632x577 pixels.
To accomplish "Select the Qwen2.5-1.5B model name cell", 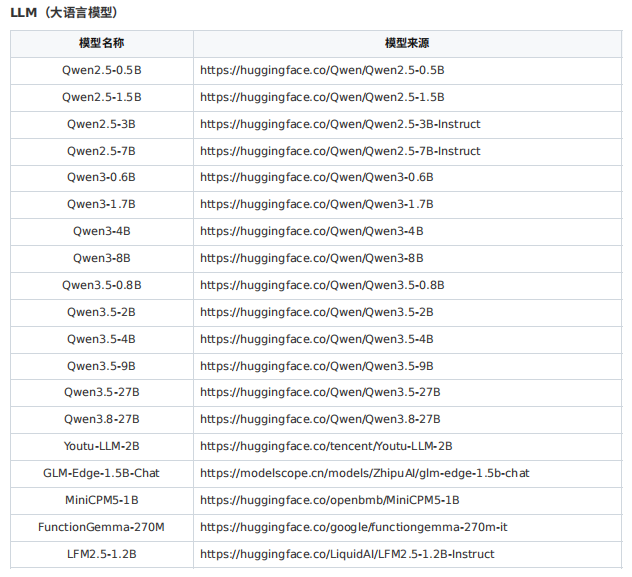I will [102, 98].
